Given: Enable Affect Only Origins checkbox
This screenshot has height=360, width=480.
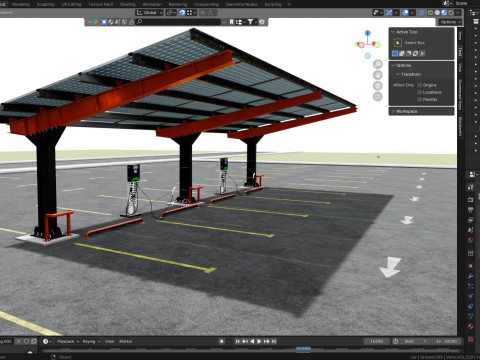Looking at the screenshot, I should click(x=420, y=85).
